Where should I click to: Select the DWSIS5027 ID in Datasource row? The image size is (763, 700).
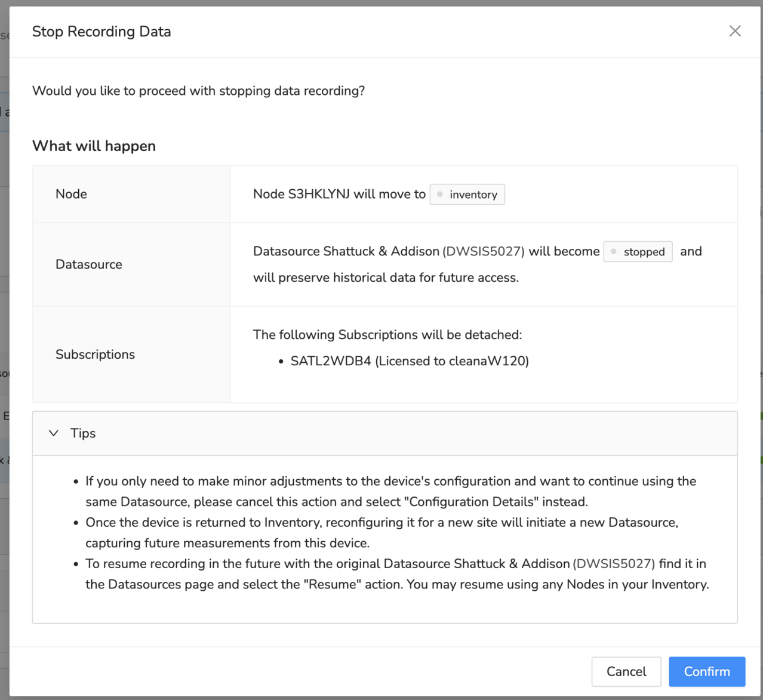point(484,251)
